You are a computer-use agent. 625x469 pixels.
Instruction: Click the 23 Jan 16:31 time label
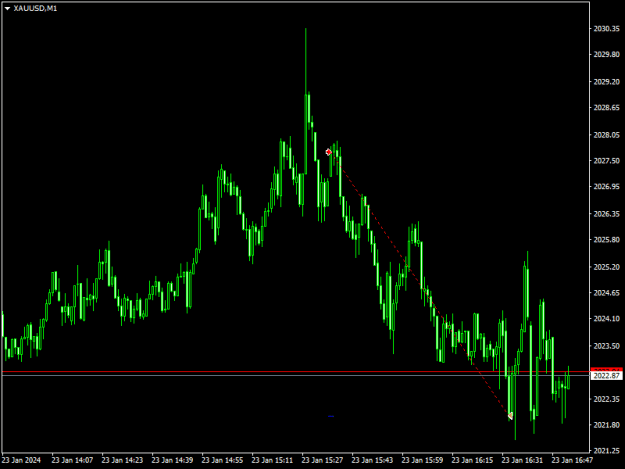pyautogui.click(x=522, y=460)
